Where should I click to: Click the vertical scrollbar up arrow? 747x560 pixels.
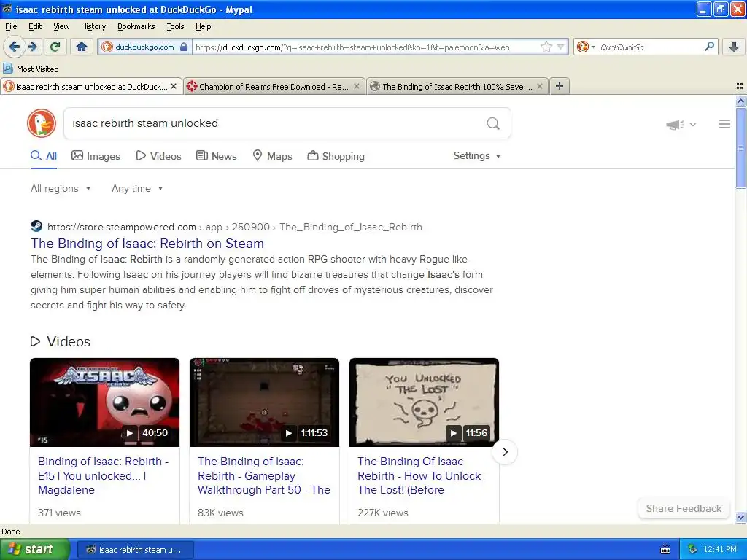pos(740,101)
